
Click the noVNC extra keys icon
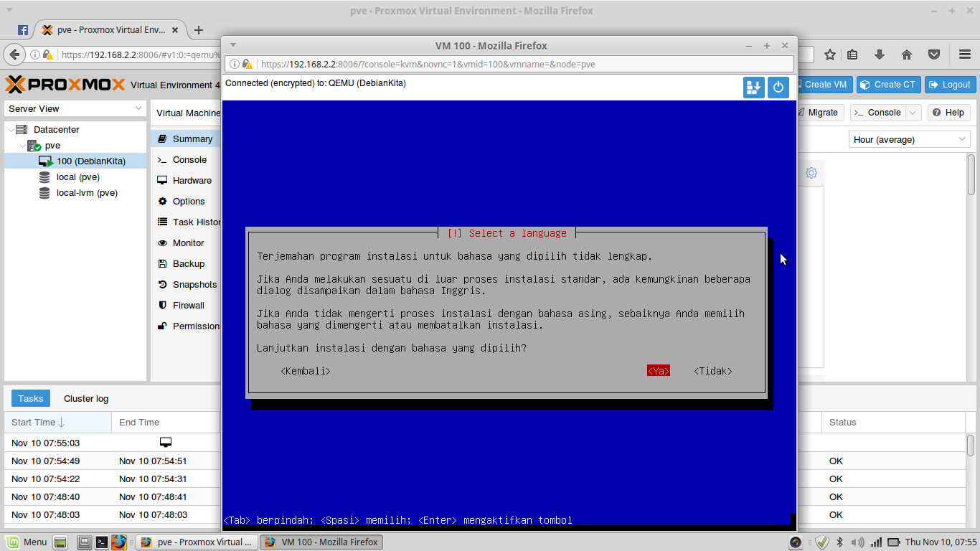click(x=753, y=88)
